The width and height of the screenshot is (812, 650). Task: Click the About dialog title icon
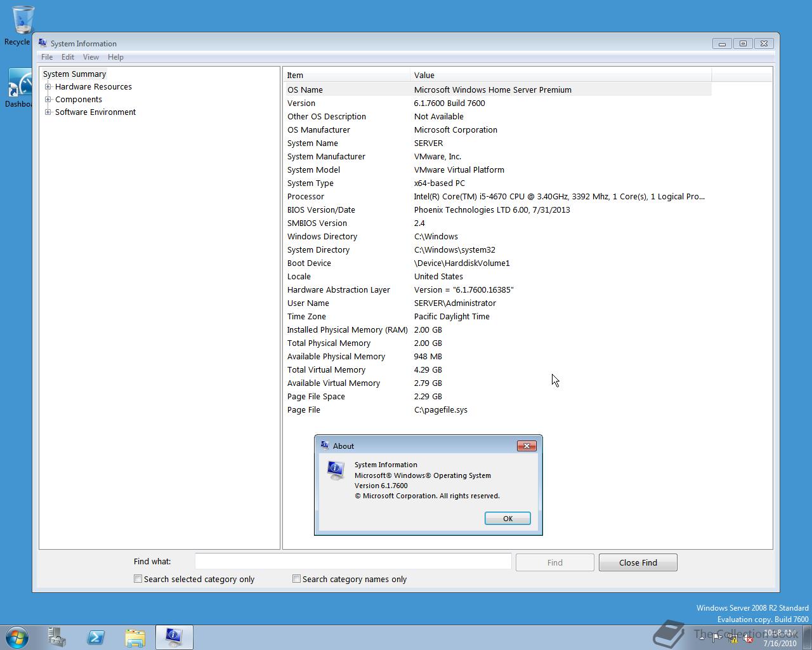tap(325, 446)
